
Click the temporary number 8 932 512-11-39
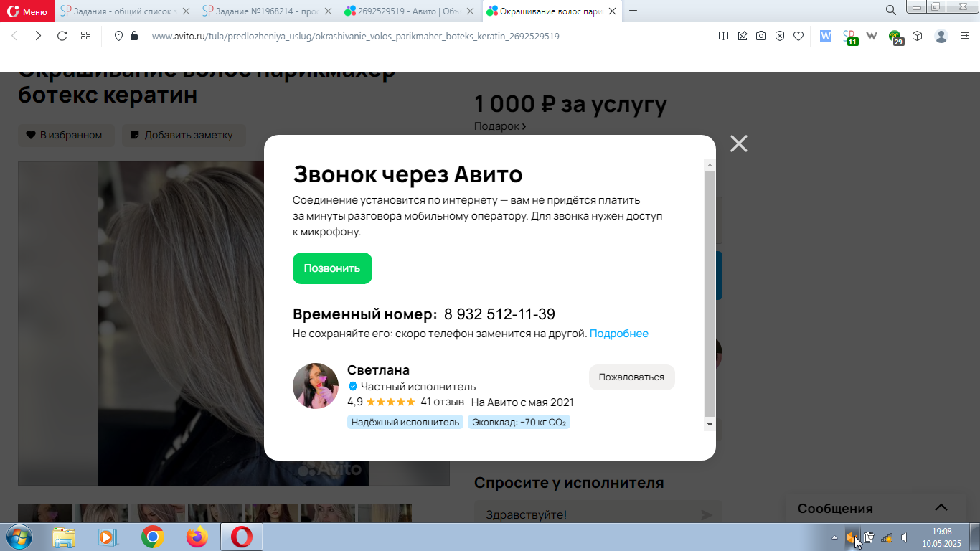coord(499,314)
